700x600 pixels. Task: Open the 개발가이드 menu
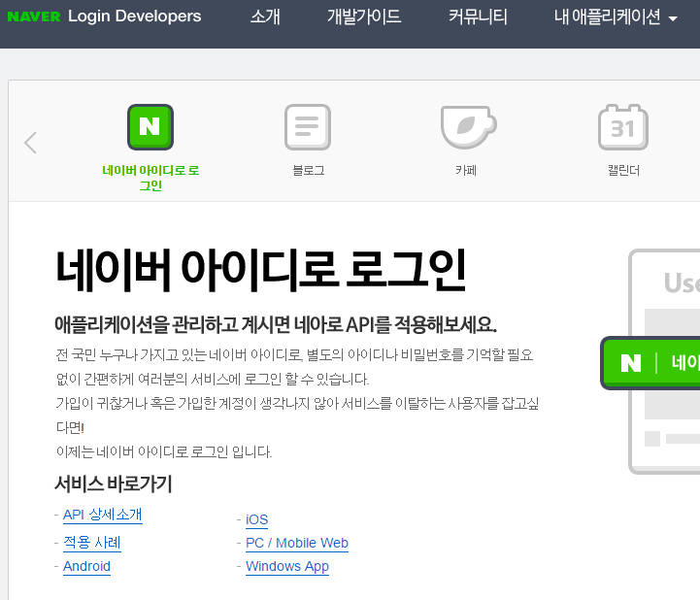pos(364,17)
